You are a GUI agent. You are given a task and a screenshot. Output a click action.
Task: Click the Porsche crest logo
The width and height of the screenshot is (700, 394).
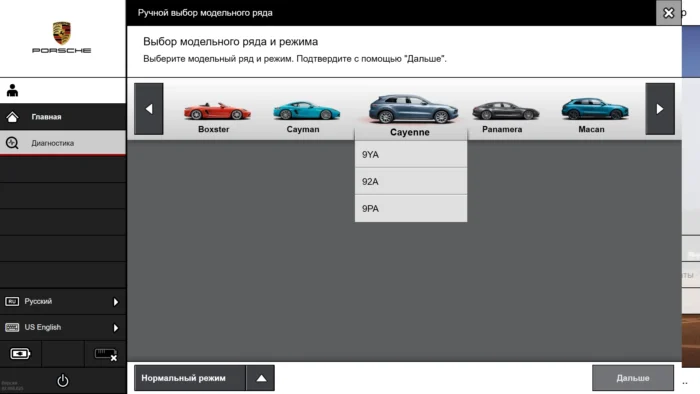(62, 33)
